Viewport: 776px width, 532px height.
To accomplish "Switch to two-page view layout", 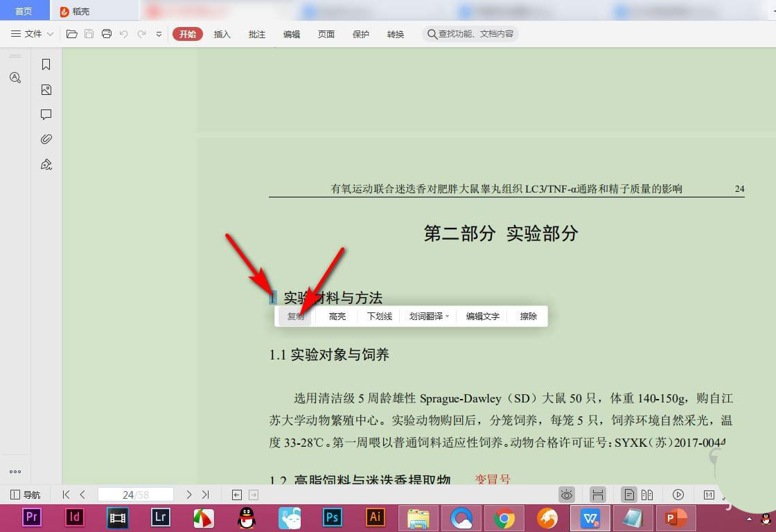I will (x=647, y=495).
